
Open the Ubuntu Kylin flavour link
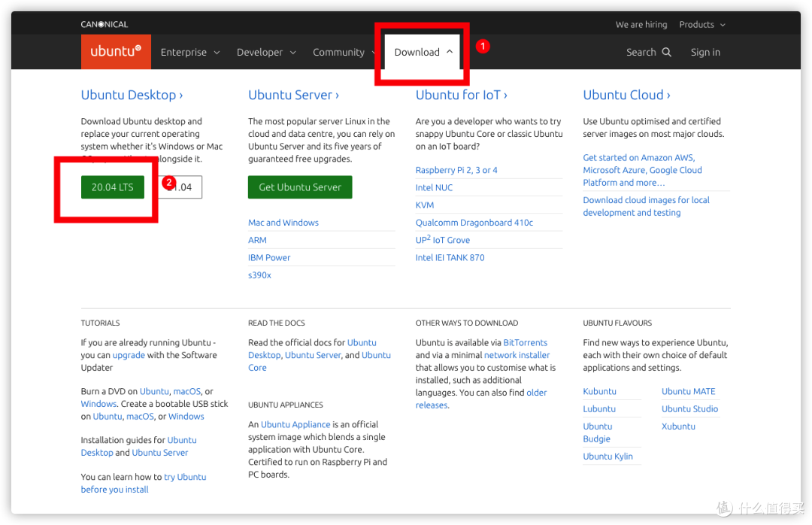(x=608, y=457)
